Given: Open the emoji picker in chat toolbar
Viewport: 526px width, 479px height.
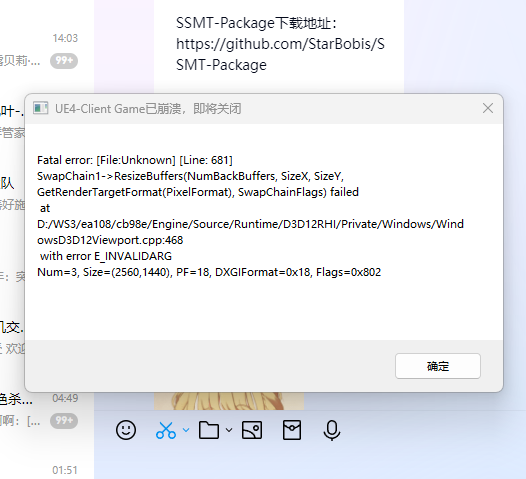Looking at the screenshot, I should coord(126,430).
